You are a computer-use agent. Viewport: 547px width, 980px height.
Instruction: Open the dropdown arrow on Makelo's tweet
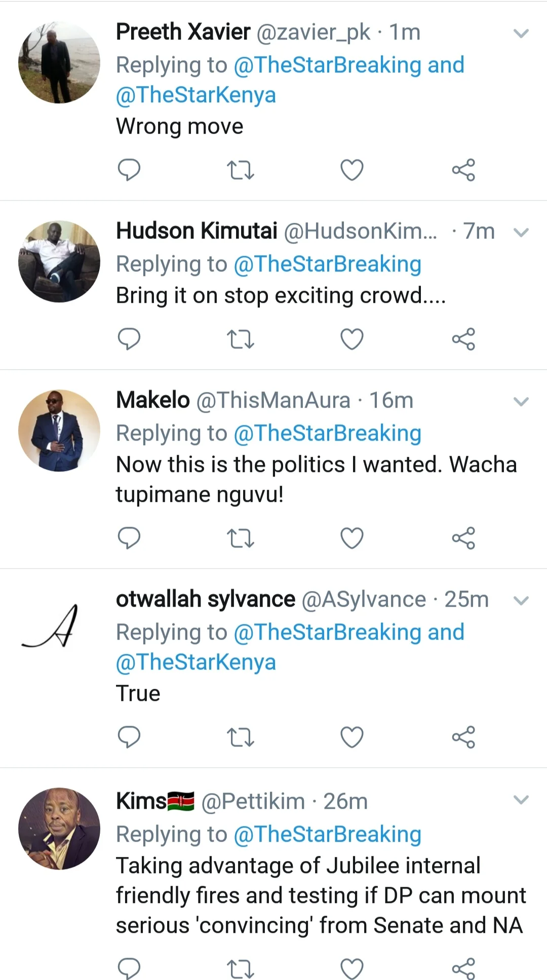point(521,402)
